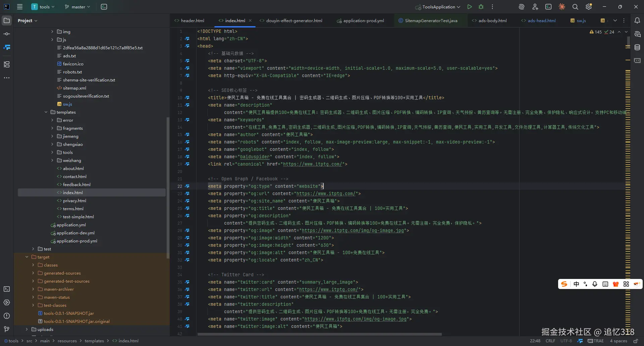Open the IDE settings gear icon
The width and height of the screenshot is (644, 346).
(588, 7)
